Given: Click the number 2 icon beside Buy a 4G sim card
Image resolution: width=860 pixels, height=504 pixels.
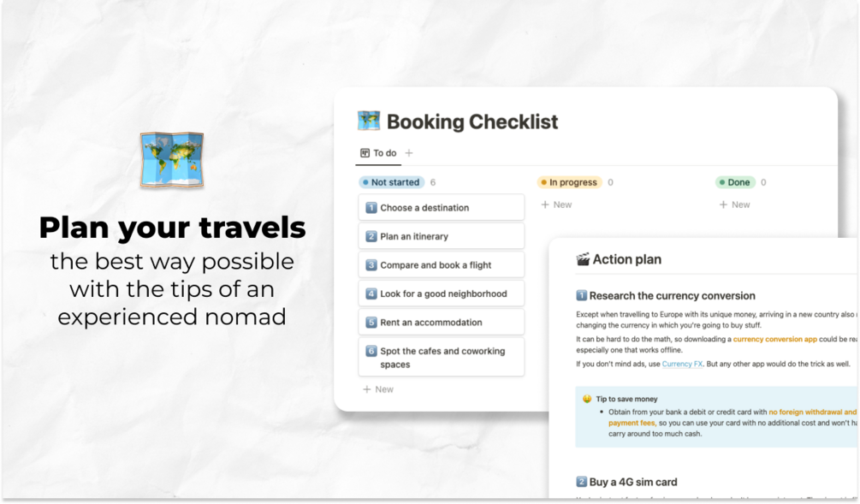Looking at the screenshot, I should click(581, 482).
